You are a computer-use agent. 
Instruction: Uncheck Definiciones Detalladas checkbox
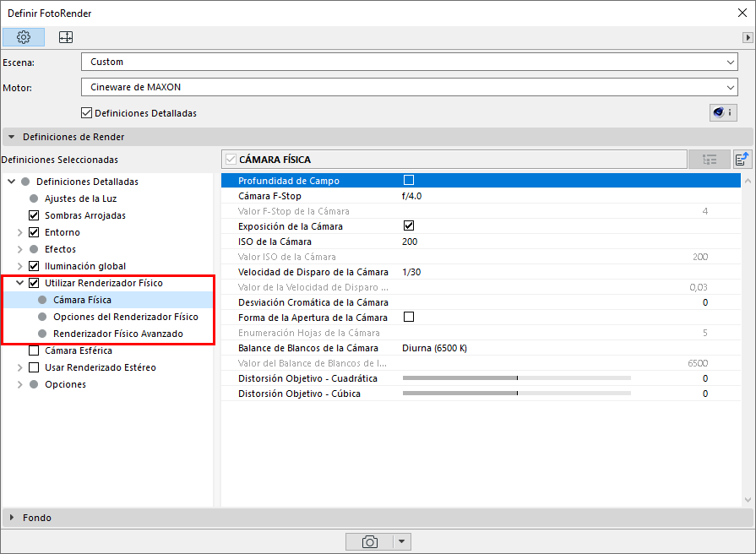[87, 113]
